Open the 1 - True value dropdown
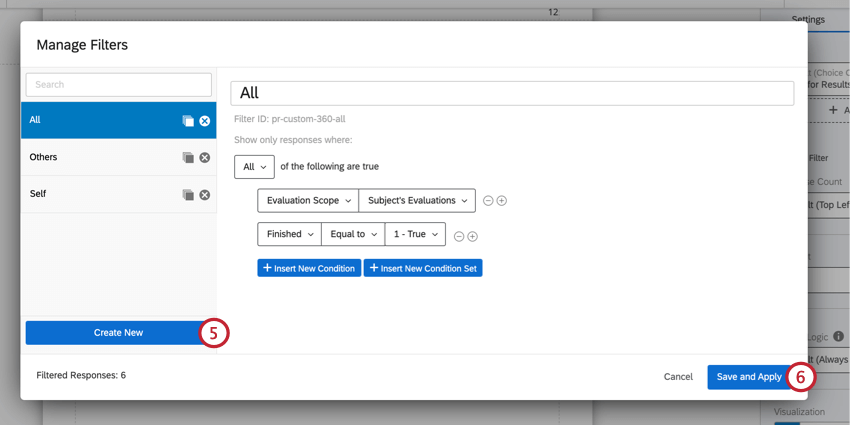The width and height of the screenshot is (850, 425). (415, 234)
